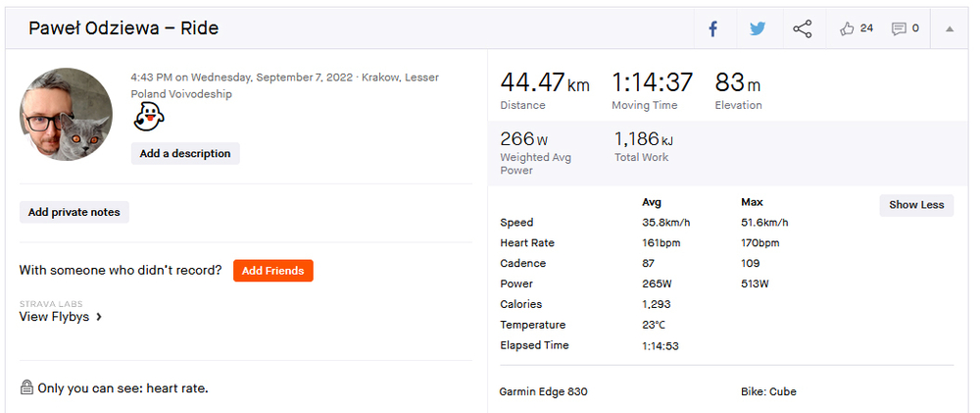Image resolution: width=980 pixels, height=413 pixels.
Task: Click Show Less to collapse stats
Action: click(x=916, y=205)
